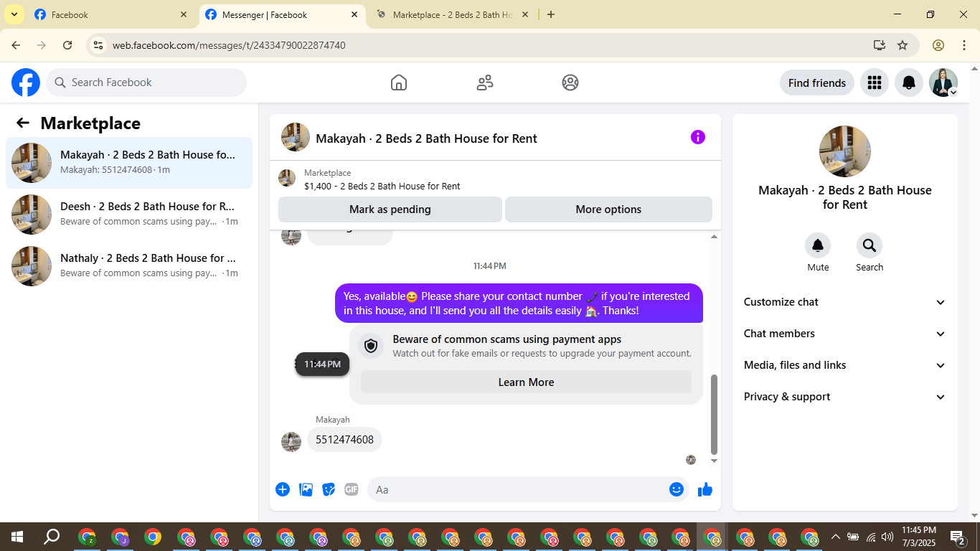Screen dimensions: 980x551
Task: Click Makayah's avatar beside phone number message
Action: point(291,442)
